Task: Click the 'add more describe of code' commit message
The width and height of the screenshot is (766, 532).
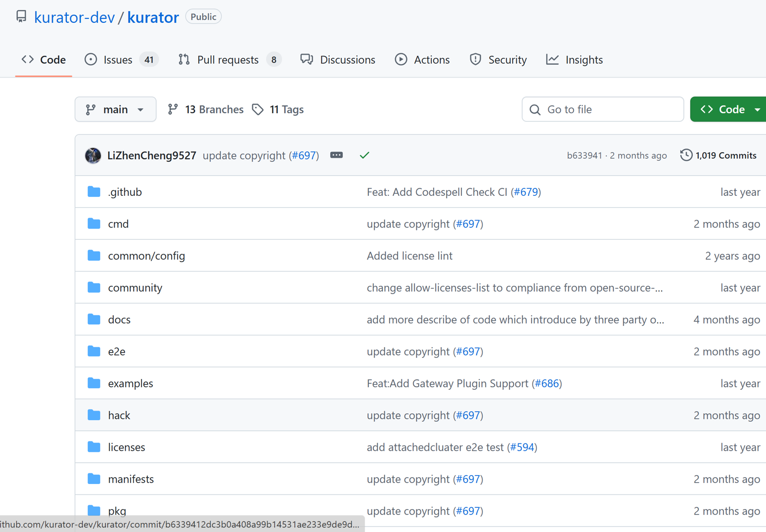Action: coord(515,319)
